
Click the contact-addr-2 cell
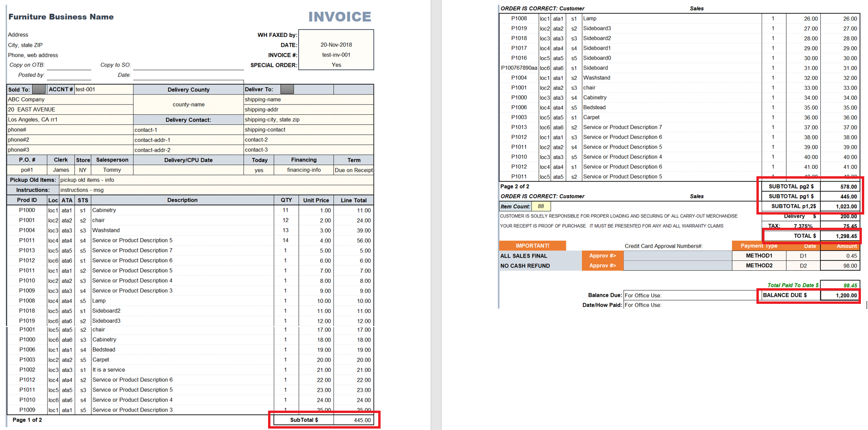(189, 150)
